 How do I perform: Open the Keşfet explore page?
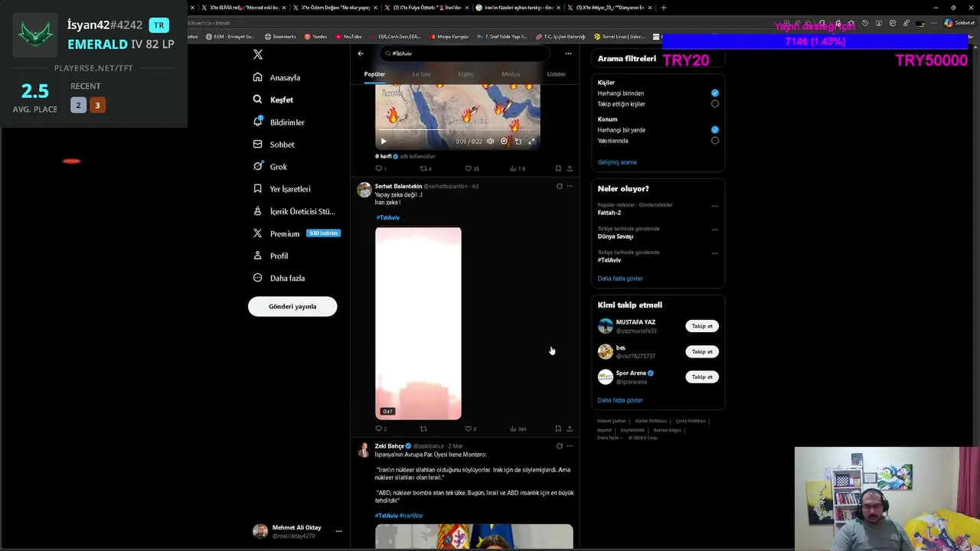pyautogui.click(x=273, y=99)
